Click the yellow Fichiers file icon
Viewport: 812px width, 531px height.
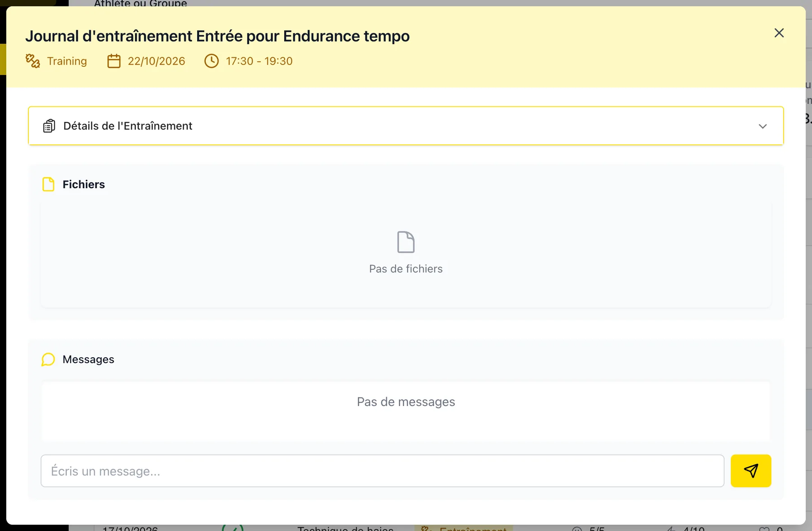click(x=48, y=185)
